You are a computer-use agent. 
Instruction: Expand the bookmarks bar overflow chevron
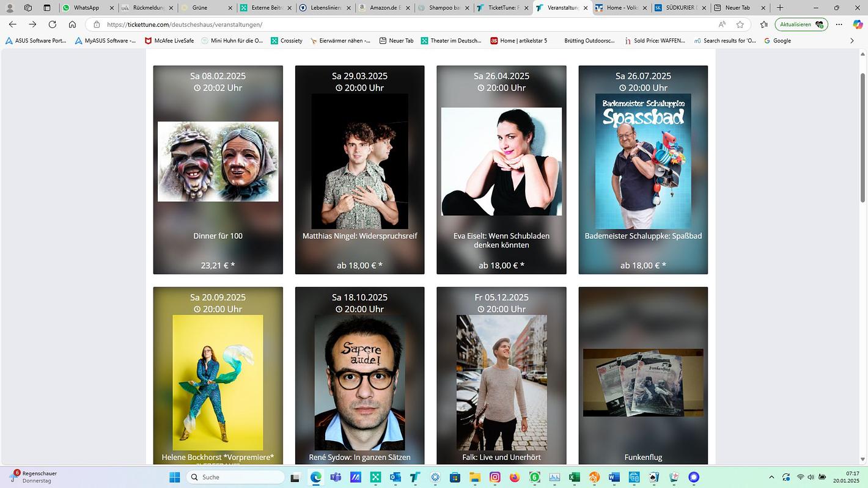852,41
